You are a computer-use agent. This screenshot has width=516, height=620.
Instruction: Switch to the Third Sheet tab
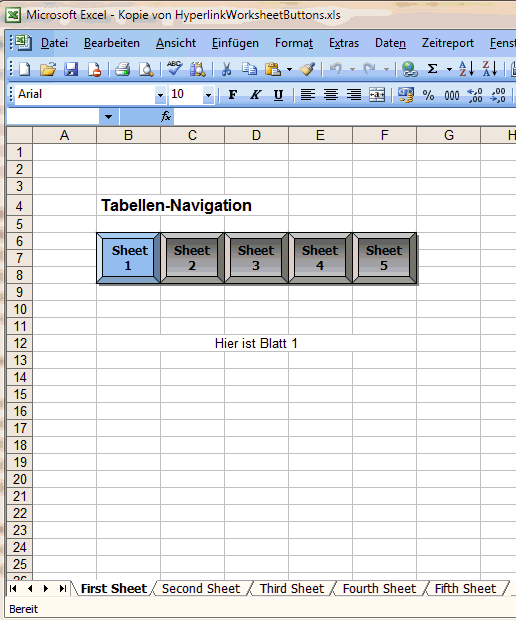(x=292, y=588)
